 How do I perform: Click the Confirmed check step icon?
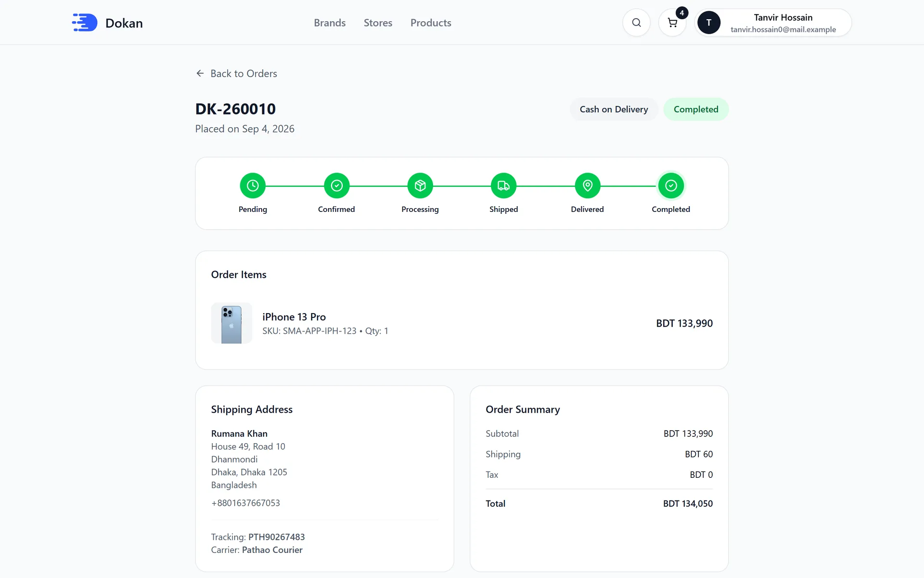pyautogui.click(x=336, y=185)
